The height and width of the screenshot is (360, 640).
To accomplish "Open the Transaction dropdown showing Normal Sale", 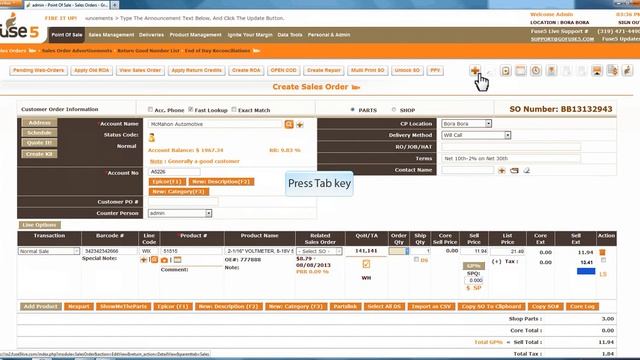I will click(49, 251).
